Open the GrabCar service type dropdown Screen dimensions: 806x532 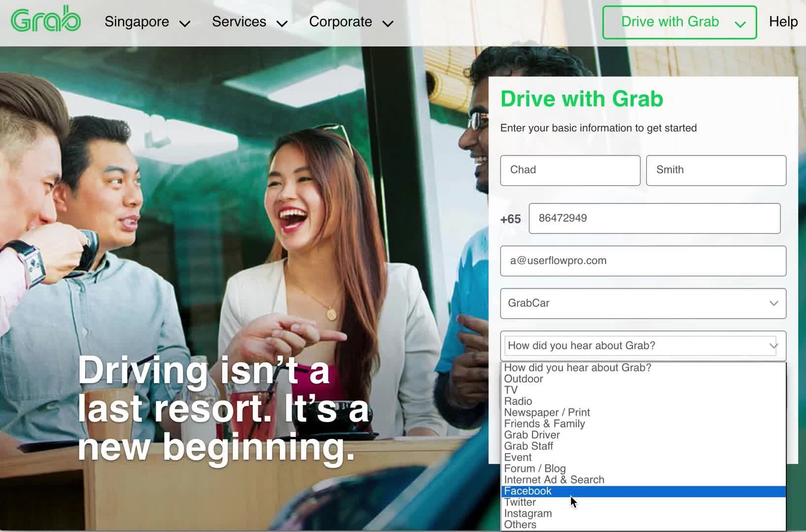[643, 303]
